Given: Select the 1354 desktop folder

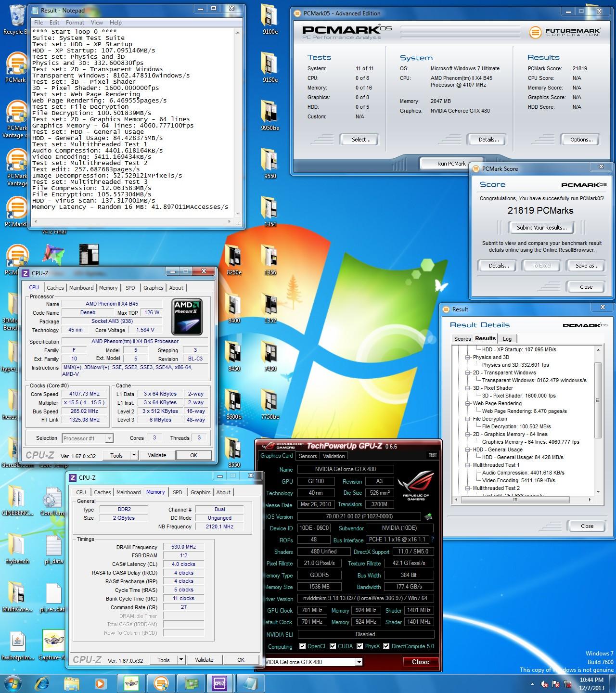Looking at the screenshot, I should coord(270,213).
